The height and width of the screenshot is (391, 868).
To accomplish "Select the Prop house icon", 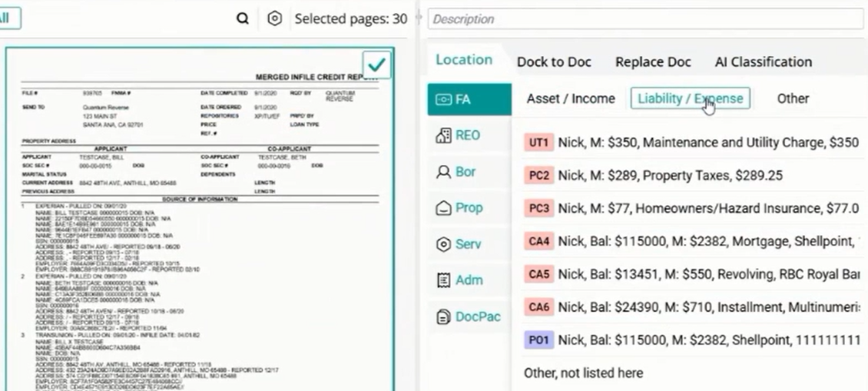I will pos(443,208).
